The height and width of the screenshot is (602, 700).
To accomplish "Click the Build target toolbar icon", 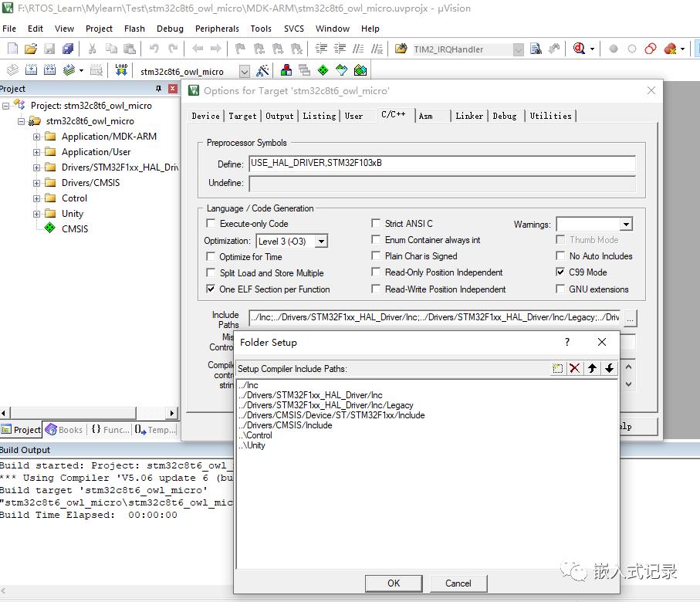I will click(31, 69).
